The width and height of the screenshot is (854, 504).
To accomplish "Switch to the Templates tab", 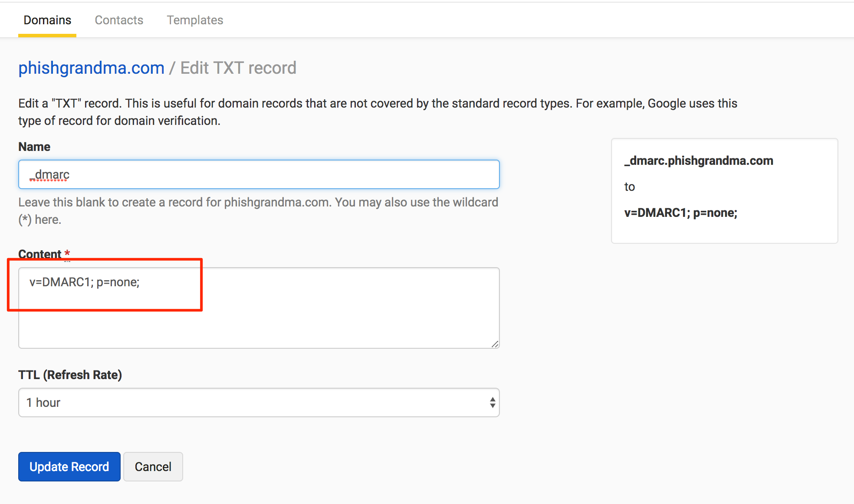I will [x=195, y=20].
